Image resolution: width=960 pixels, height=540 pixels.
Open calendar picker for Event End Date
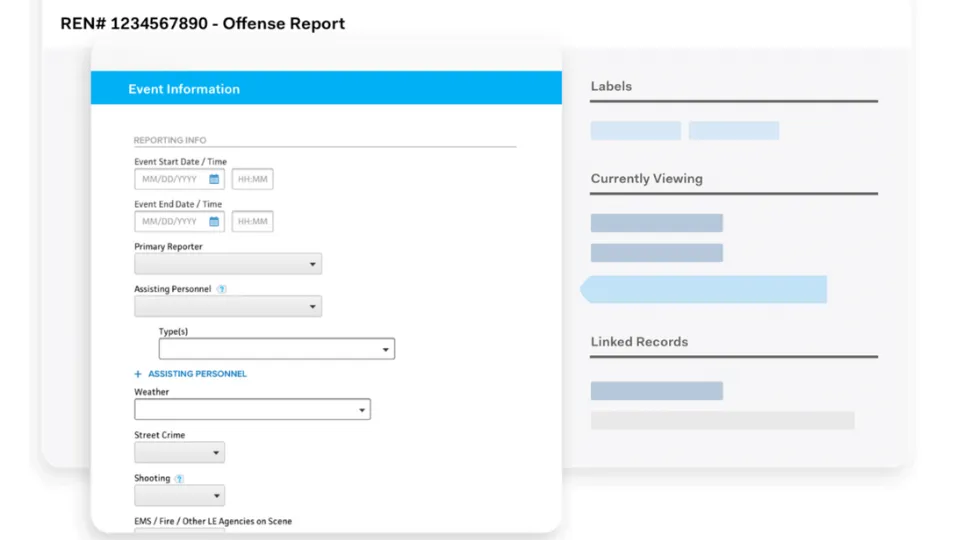(214, 221)
